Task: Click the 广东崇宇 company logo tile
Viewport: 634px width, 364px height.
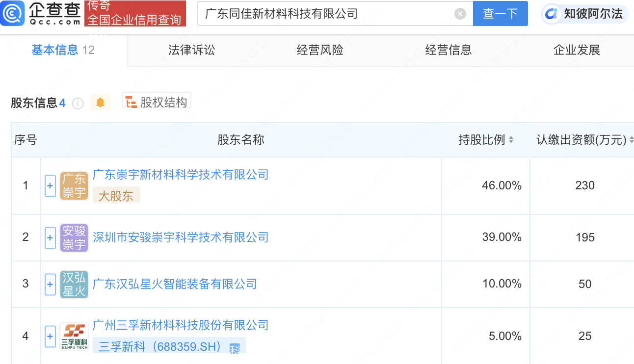Action: click(74, 186)
